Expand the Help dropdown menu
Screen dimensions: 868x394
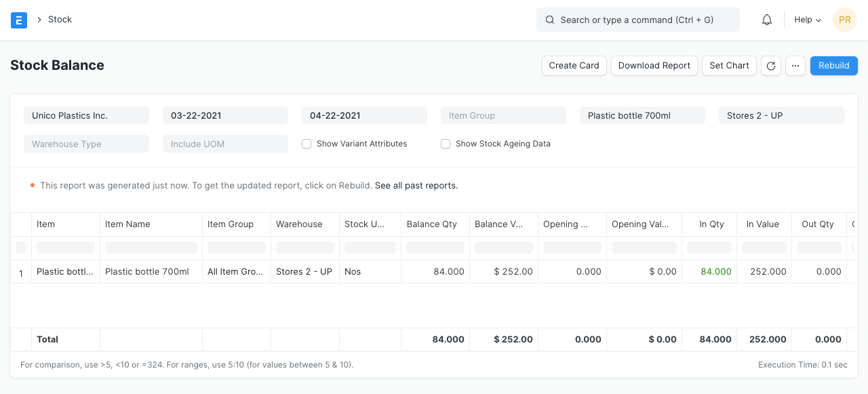click(x=807, y=20)
